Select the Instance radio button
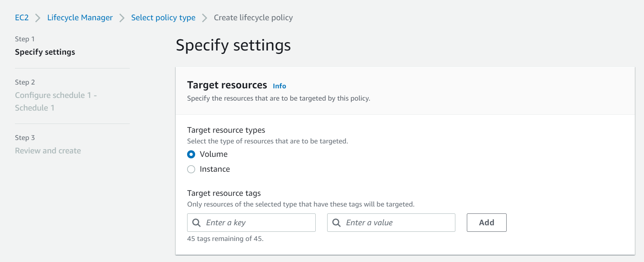Viewport: 644px width, 262px height. click(x=191, y=169)
